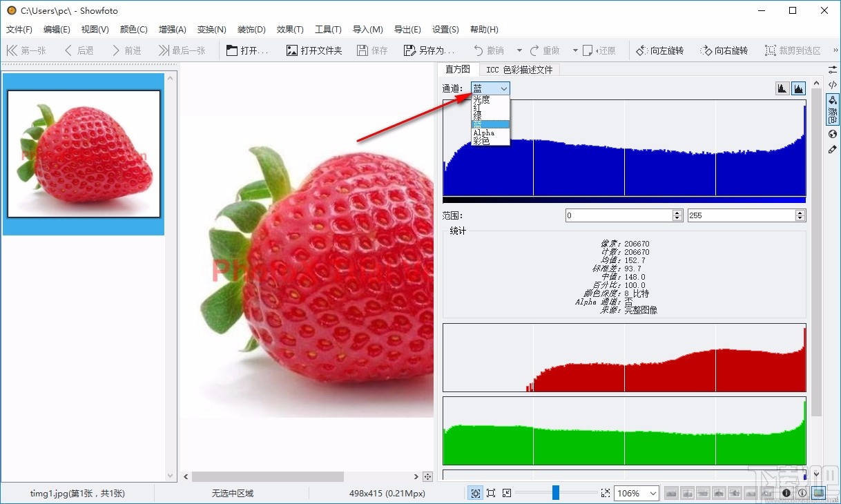Click the 还原 revert button
The image size is (841, 504).
click(599, 50)
